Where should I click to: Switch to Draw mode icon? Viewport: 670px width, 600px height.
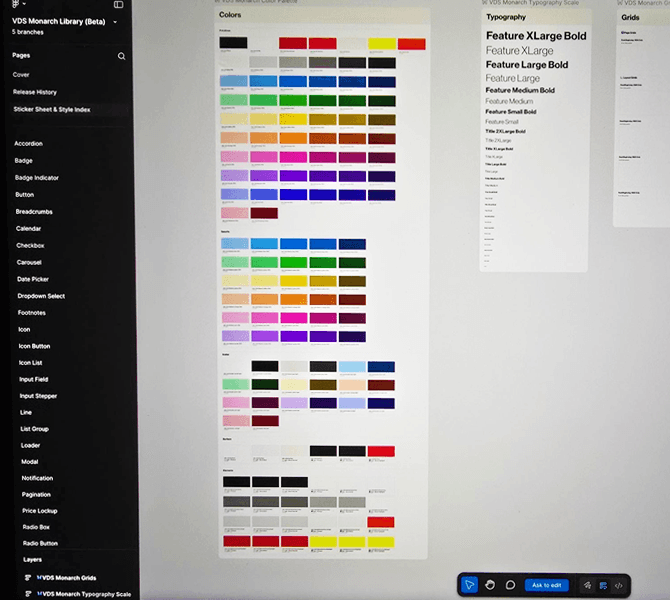point(588,585)
